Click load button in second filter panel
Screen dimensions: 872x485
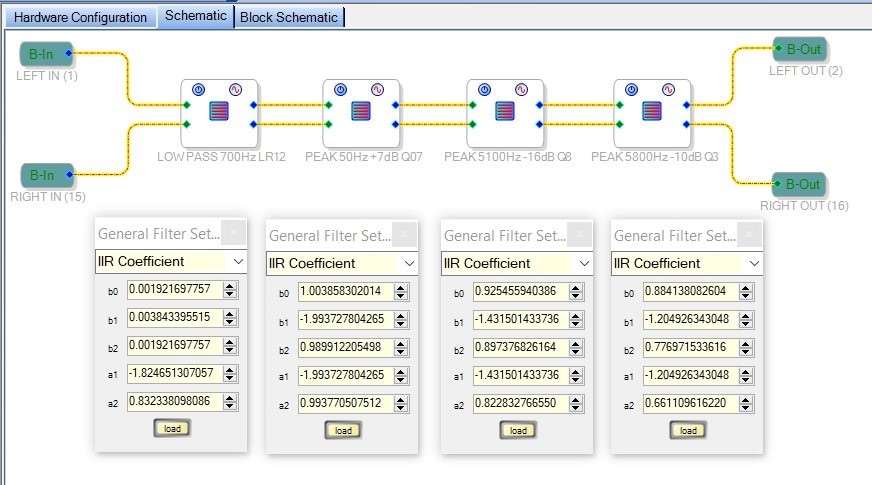[x=343, y=430]
